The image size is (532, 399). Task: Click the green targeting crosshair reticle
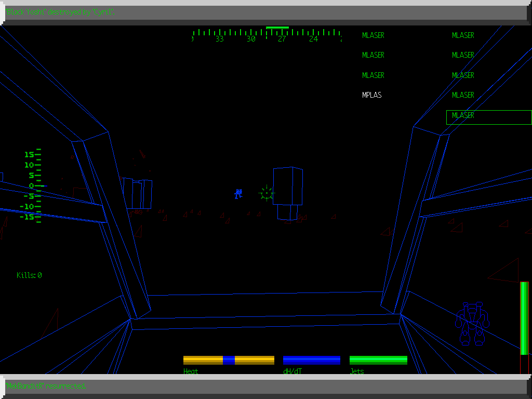(267, 193)
